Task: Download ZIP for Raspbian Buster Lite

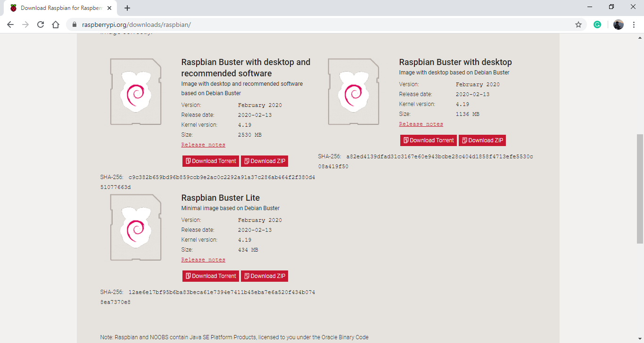Action: (264, 276)
